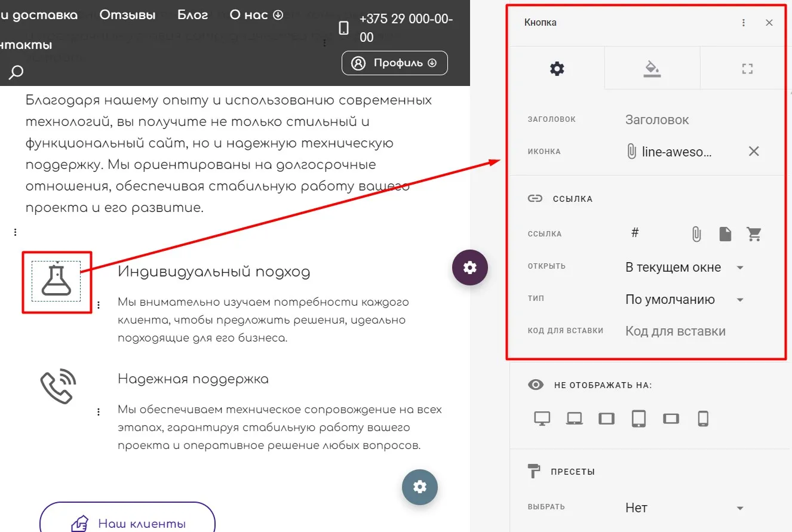The height and width of the screenshot is (532, 792).
Task: Click the Заголовок input field
Action: click(694, 119)
